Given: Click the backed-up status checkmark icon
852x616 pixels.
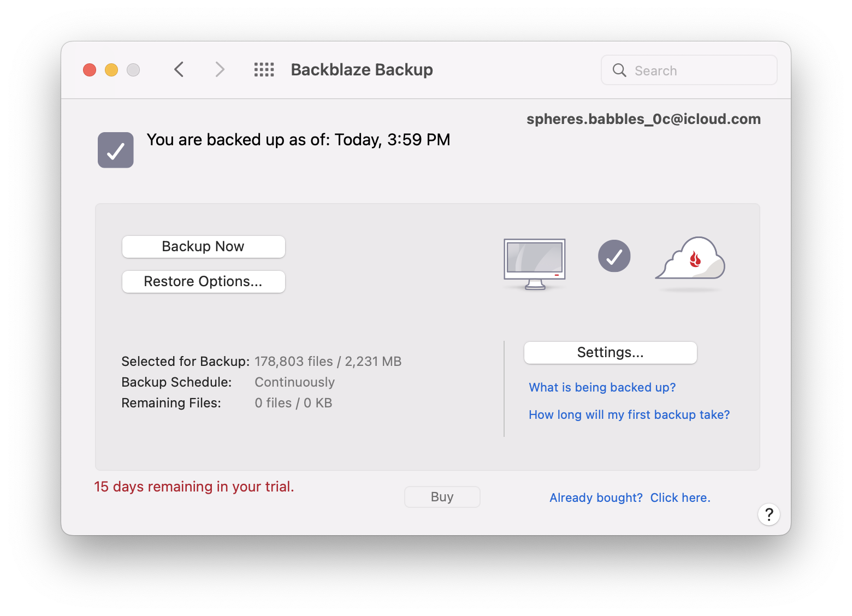Looking at the screenshot, I should pyautogui.click(x=115, y=150).
